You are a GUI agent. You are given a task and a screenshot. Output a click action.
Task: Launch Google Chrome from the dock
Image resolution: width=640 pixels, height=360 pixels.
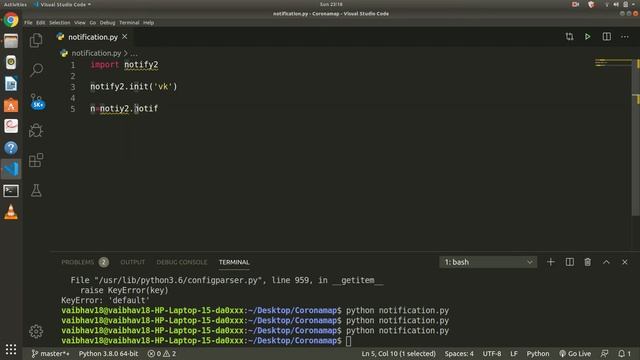[x=11, y=20]
